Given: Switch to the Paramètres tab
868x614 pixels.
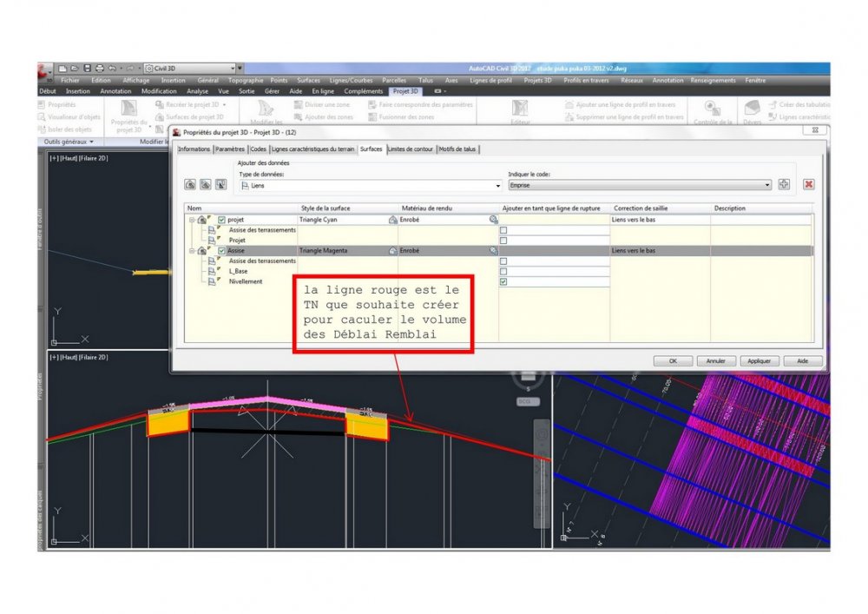Looking at the screenshot, I should tap(230, 149).
